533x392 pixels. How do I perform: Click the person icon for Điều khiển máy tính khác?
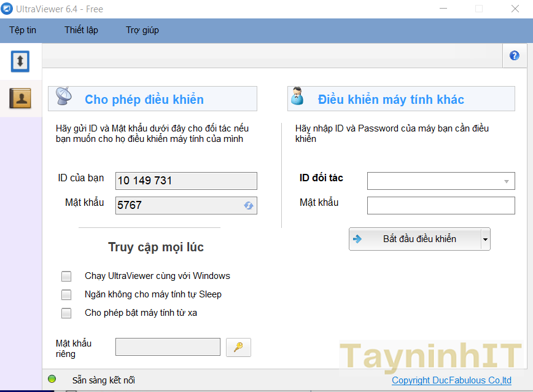click(x=298, y=97)
